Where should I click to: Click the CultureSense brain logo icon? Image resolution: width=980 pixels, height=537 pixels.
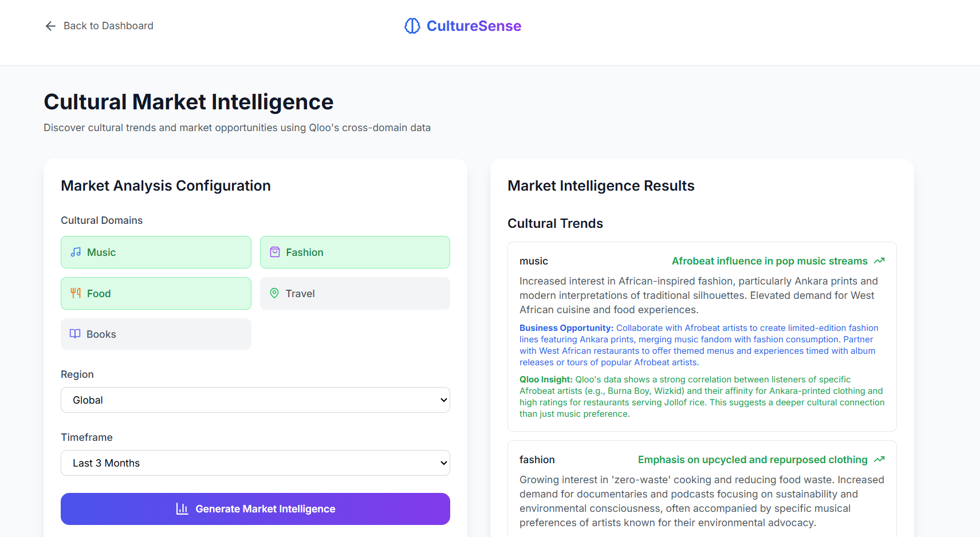tap(412, 26)
